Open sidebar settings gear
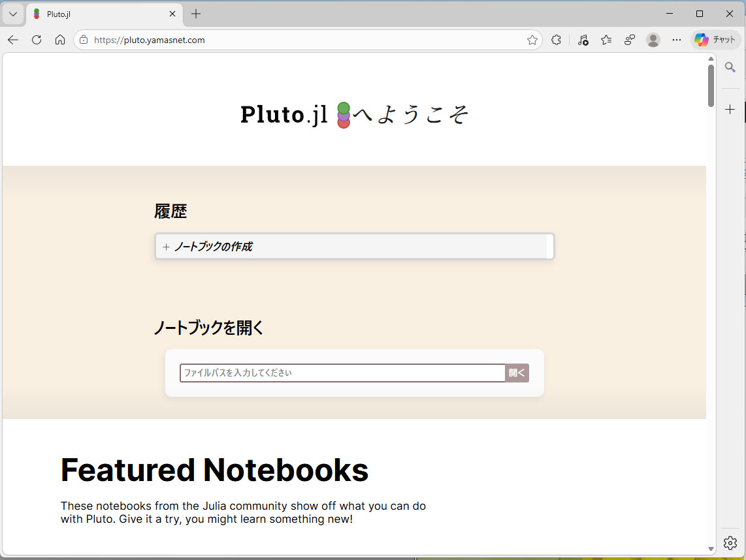This screenshot has width=746, height=560. [x=730, y=542]
